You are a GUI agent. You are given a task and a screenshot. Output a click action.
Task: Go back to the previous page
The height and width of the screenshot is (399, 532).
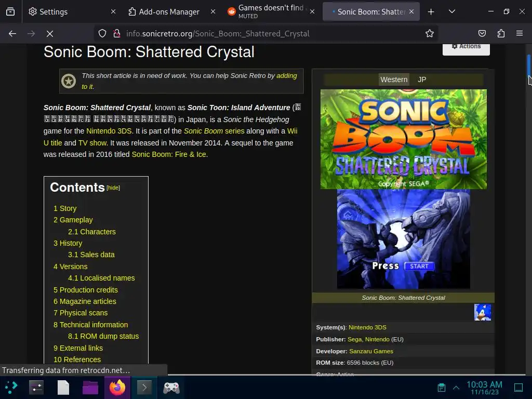pos(12,34)
